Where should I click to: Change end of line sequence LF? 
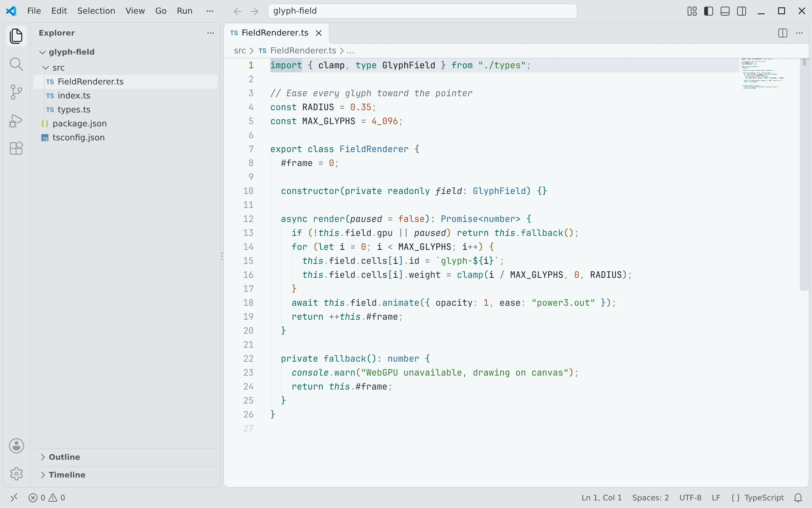point(716,498)
